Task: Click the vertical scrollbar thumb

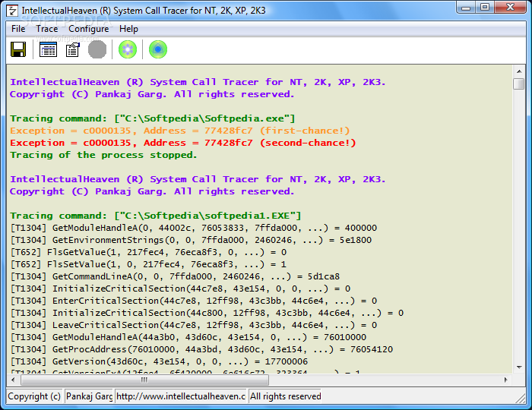Action: (519, 84)
